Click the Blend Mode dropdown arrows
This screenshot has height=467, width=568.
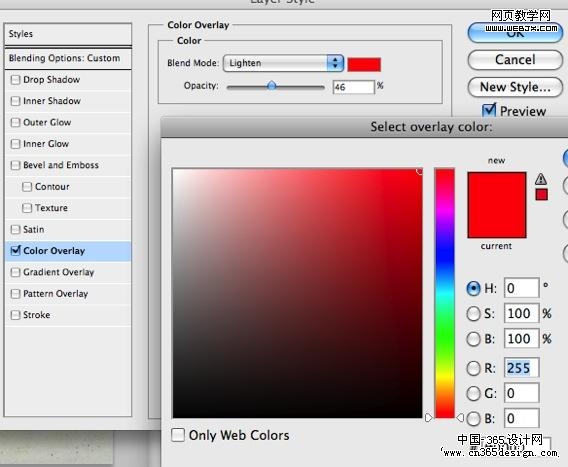(335, 63)
